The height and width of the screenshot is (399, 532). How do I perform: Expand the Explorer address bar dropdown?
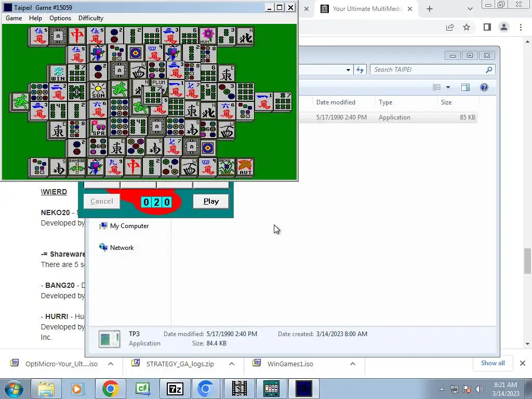[348, 70]
